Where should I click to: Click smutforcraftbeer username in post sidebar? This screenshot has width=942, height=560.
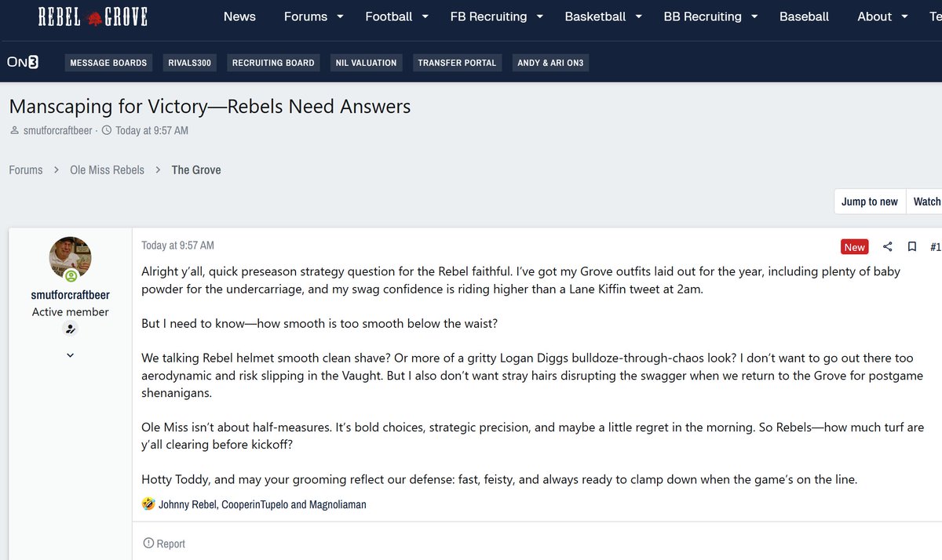coord(71,295)
